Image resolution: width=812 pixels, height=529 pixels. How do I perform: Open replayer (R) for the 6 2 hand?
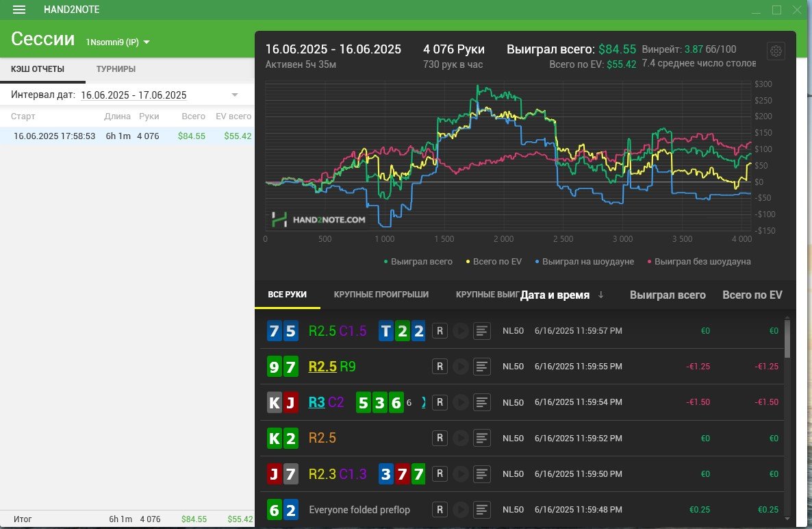point(440,509)
